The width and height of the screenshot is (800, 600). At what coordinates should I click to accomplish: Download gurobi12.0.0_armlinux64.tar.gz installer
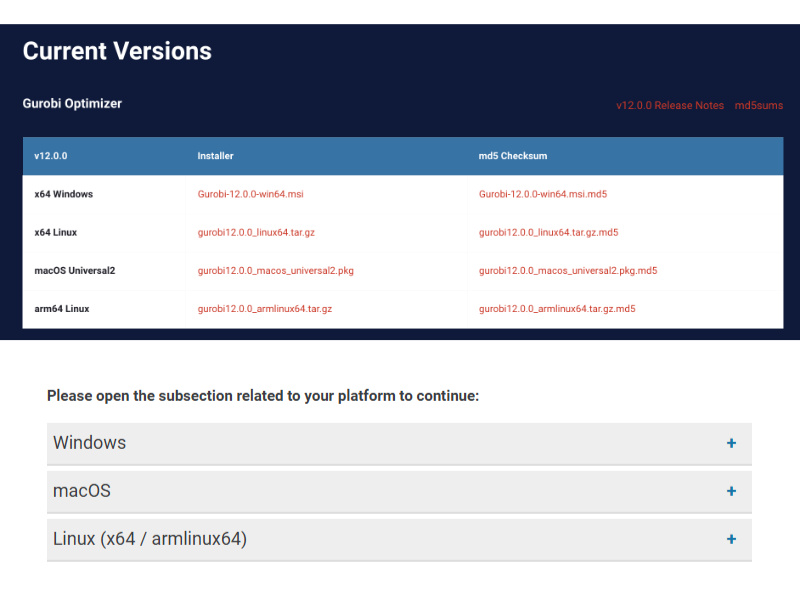point(265,309)
